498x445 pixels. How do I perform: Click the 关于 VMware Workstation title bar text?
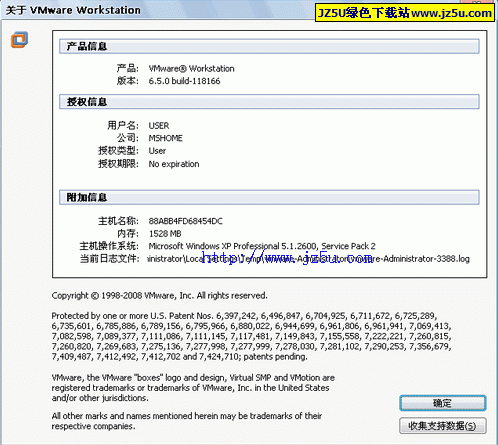(x=73, y=10)
